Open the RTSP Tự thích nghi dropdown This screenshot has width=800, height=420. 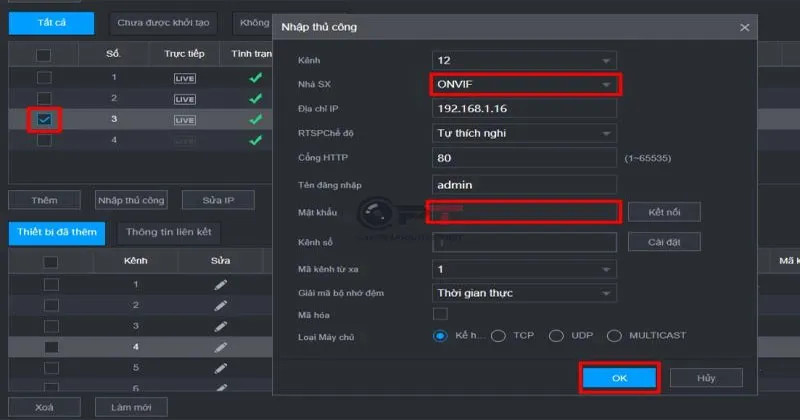[524, 133]
